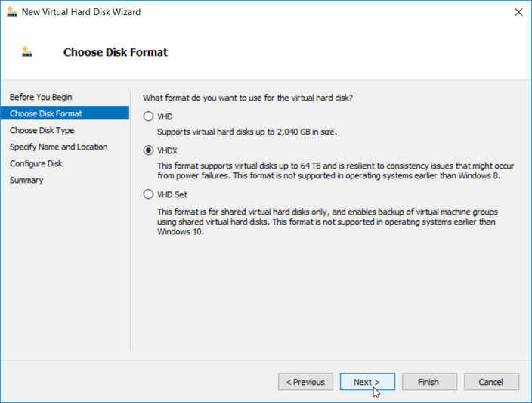Click the VHD option label text
The width and height of the screenshot is (532, 403).
coord(165,116)
